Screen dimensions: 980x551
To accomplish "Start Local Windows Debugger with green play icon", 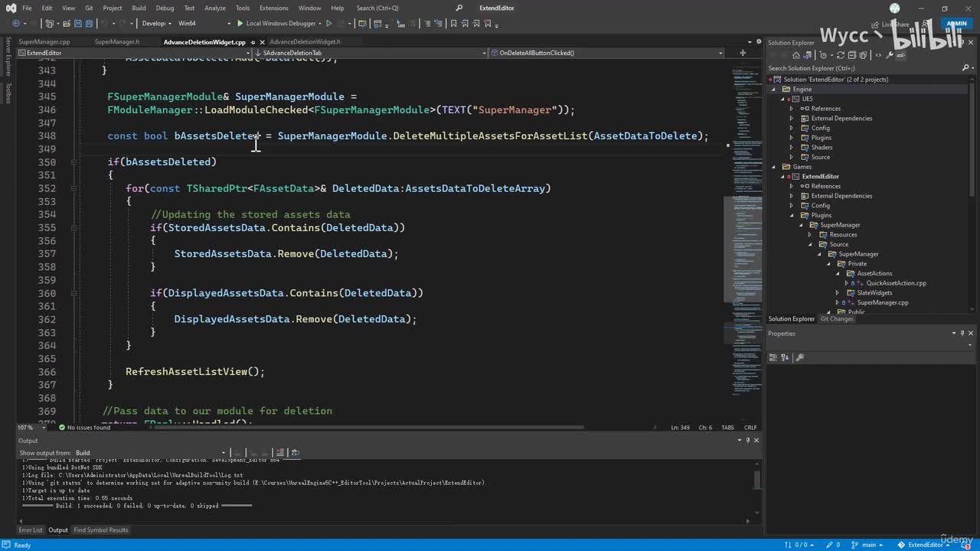I will coord(240,24).
